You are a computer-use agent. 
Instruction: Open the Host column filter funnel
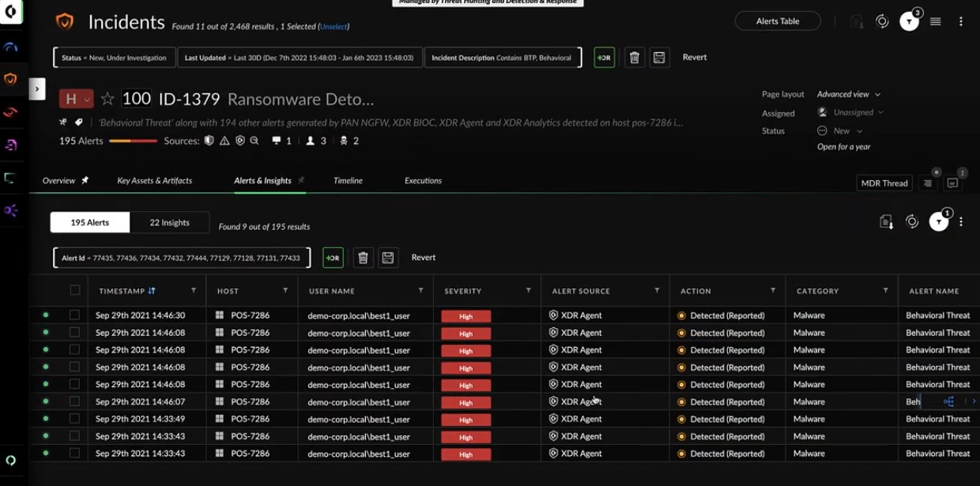click(x=285, y=292)
